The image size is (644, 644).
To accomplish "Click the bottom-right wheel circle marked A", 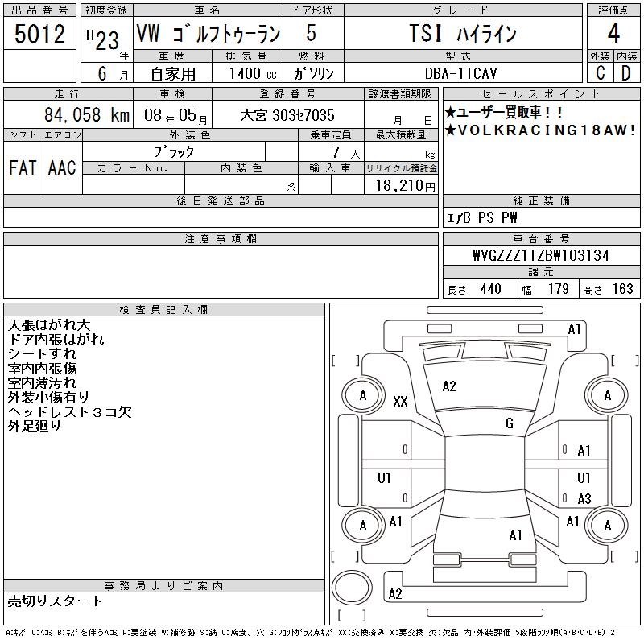I will click(x=607, y=526).
